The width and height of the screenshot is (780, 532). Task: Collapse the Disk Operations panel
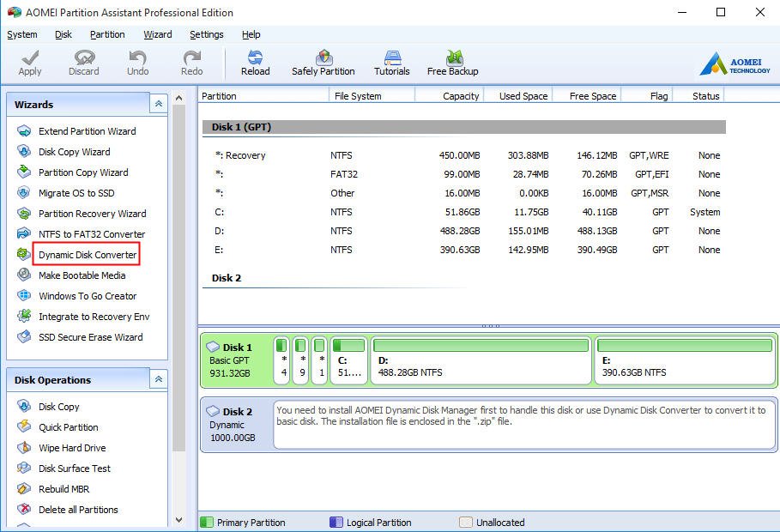point(158,379)
